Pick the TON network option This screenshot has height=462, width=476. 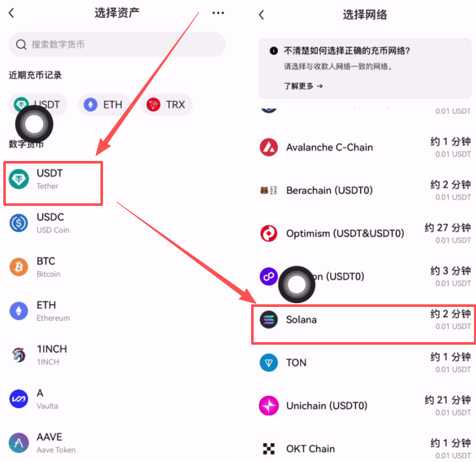365,363
